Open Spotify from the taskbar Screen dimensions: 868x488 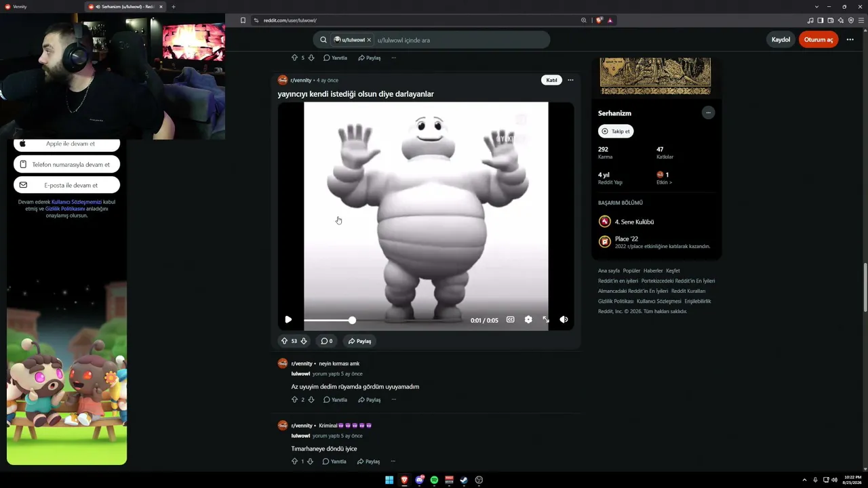[434, 480]
